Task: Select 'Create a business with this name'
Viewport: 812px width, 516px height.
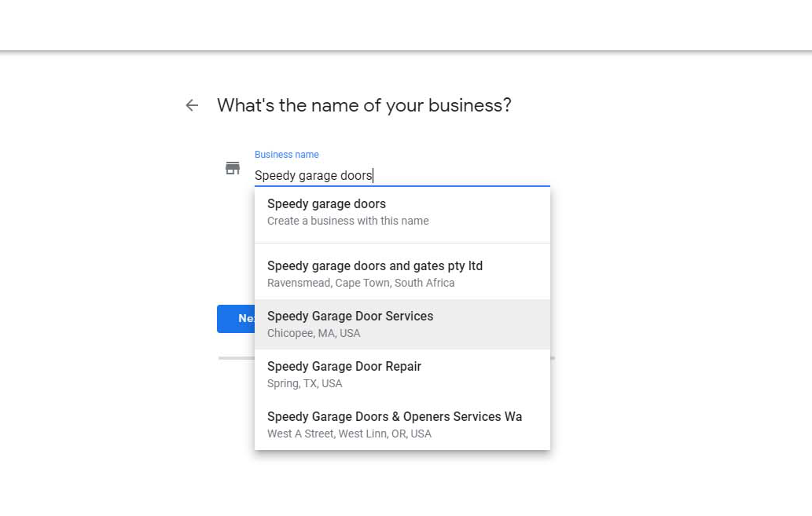Action: click(x=347, y=221)
